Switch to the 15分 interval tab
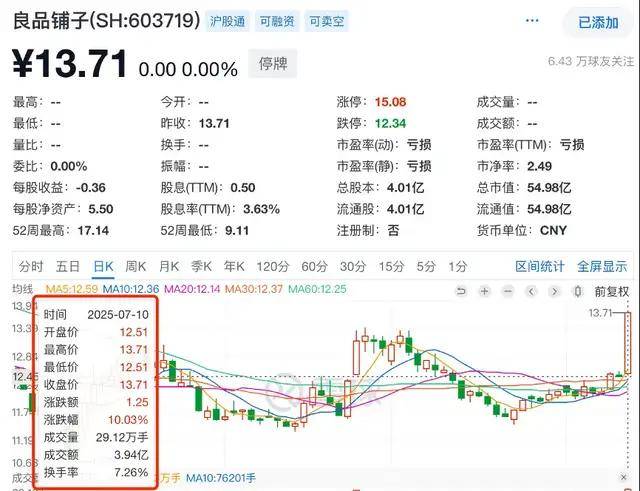 pyautogui.click(x=391, y=267)
